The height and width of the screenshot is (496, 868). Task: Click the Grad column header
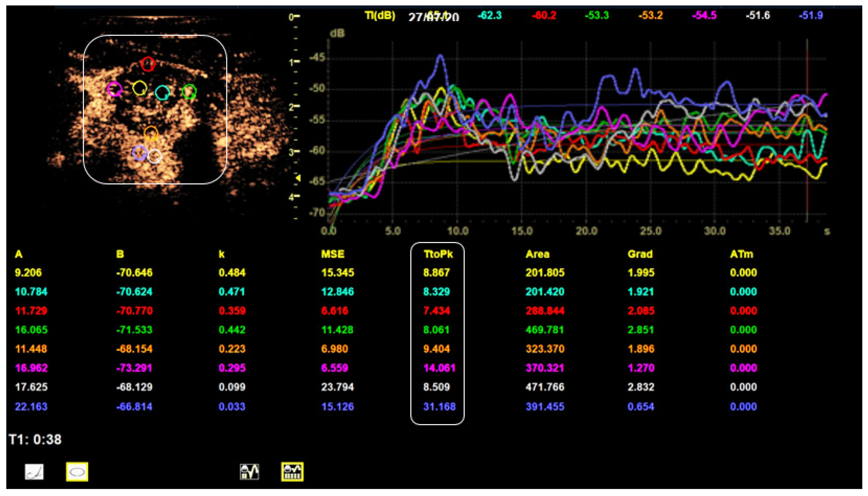coord(640,254)
